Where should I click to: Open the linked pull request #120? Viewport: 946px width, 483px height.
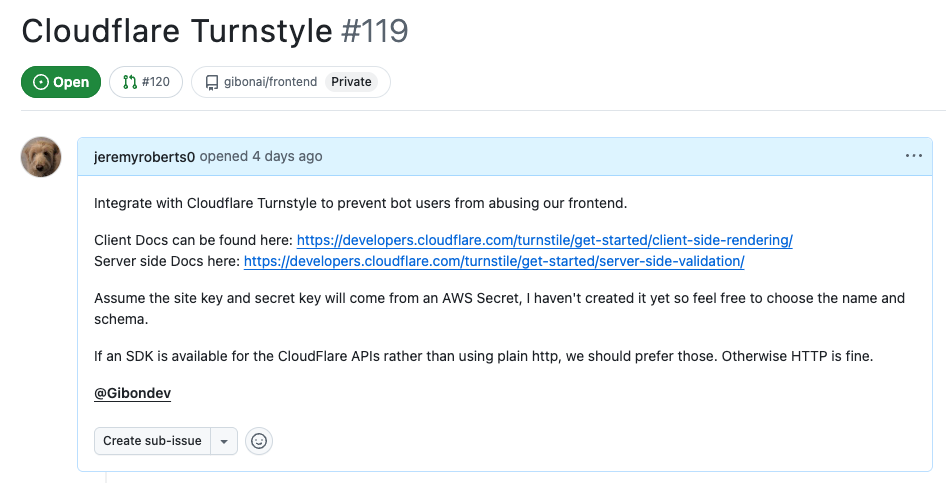tap(145, 82)
